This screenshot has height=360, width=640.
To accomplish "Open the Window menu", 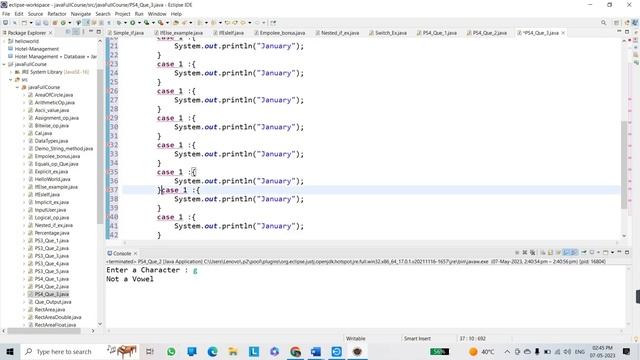I will coord(157,14).
